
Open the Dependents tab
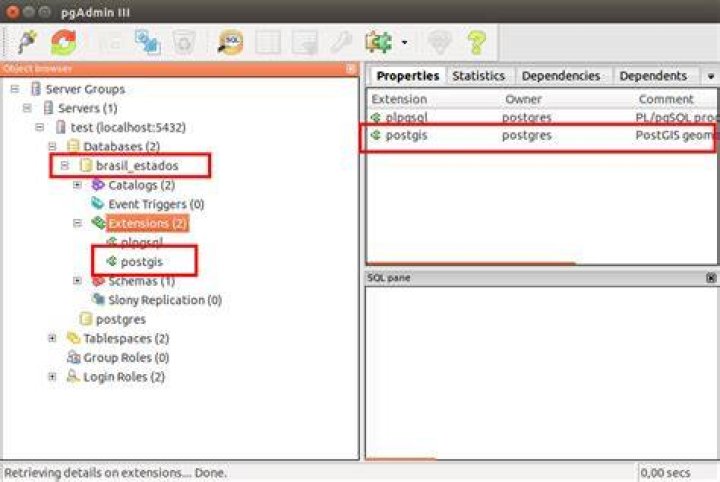[653, 76]
